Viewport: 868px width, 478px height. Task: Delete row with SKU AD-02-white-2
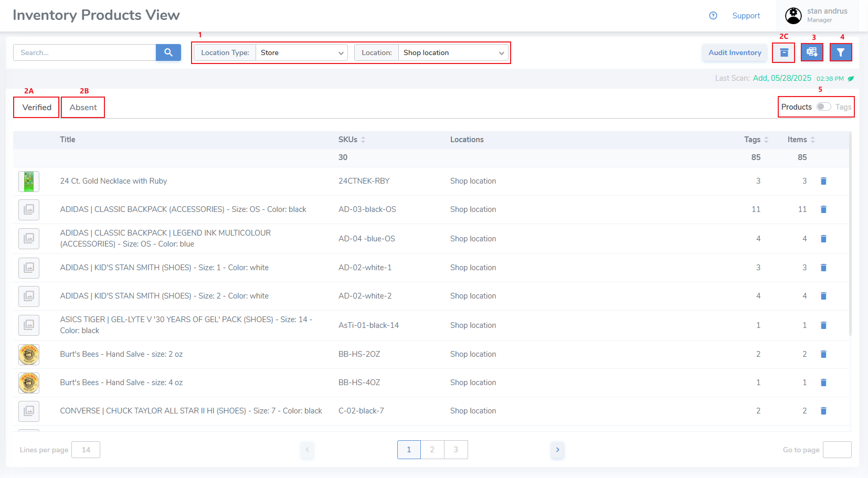[x=823, y=296]
